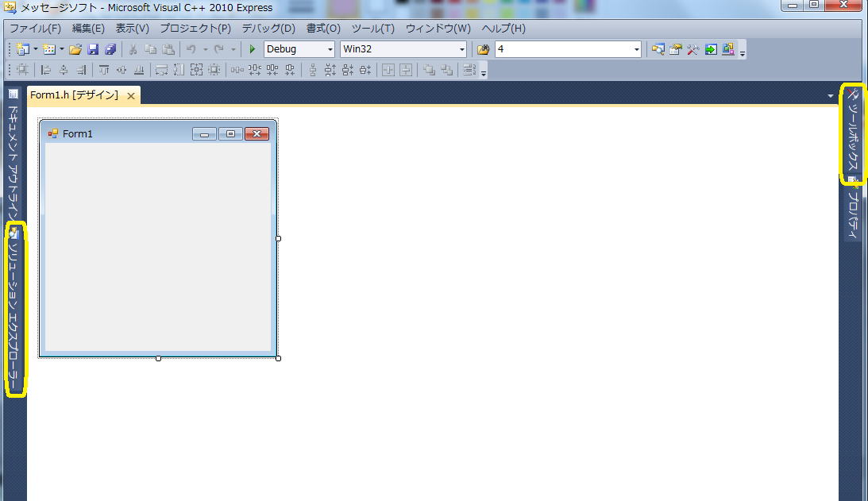This screenshot has height=501, width=868.
Task: Click Align Lefts layout icon
Action: (x=46, y=70)
